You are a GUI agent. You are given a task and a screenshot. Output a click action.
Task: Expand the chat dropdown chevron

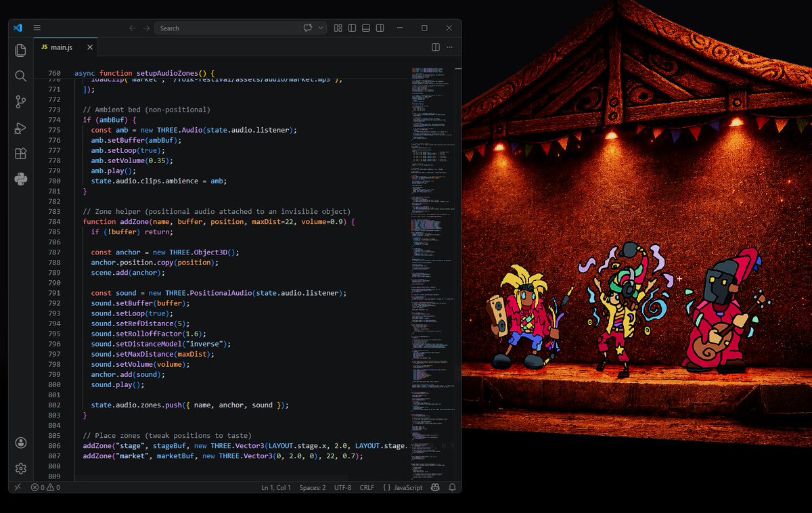tap(321, 28)
